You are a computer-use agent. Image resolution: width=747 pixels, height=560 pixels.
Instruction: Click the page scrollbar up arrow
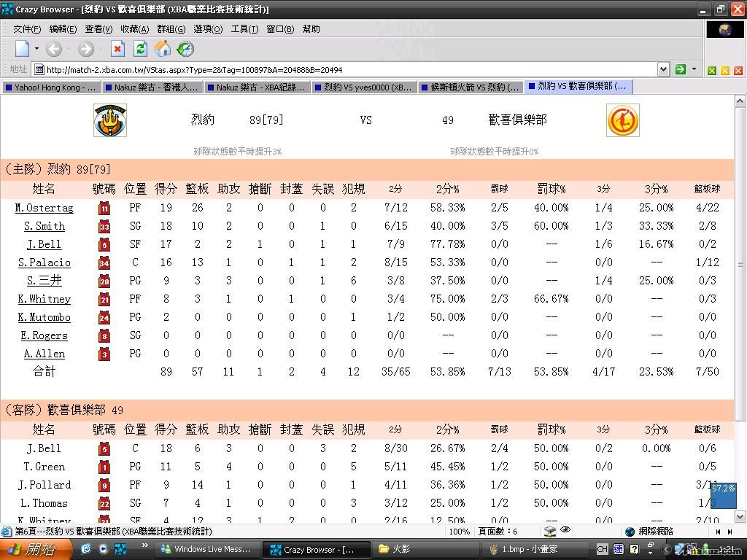tap(740, 101)
